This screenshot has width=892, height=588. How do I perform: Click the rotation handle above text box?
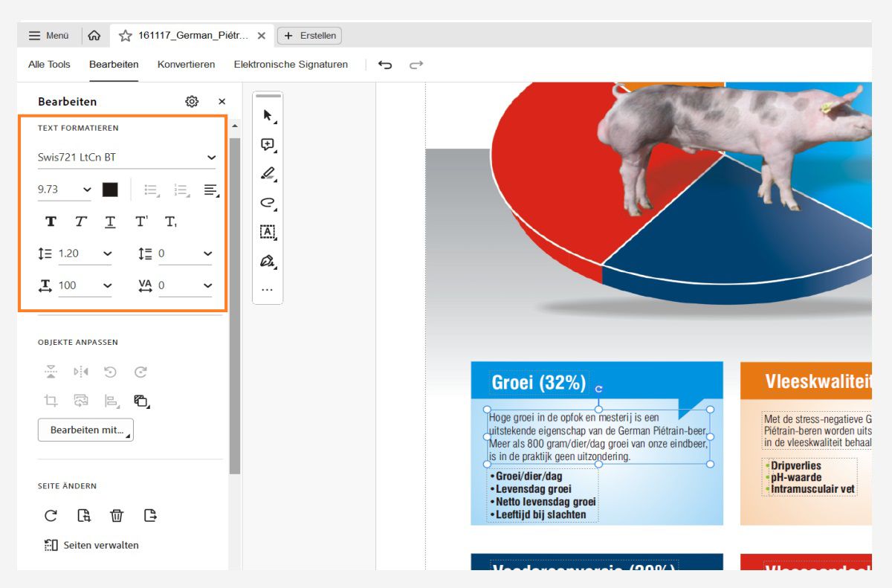[x=598, y=389]
